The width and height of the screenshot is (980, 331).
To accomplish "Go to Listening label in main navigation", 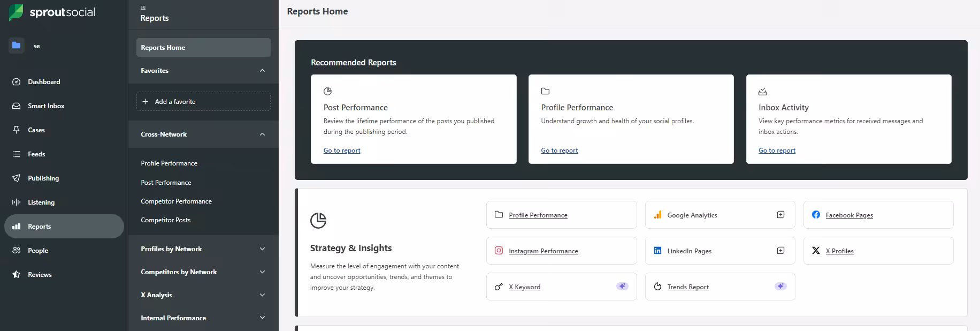I will [41, 202].
